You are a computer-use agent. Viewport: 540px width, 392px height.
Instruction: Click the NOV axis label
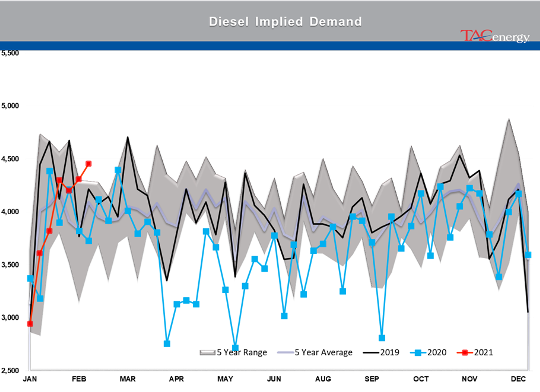(x=470, y=379)
